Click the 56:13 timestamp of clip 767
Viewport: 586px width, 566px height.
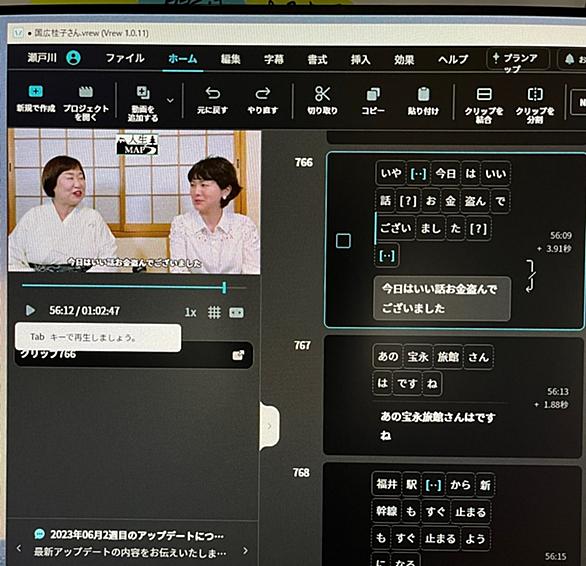(x=558, y=391)
